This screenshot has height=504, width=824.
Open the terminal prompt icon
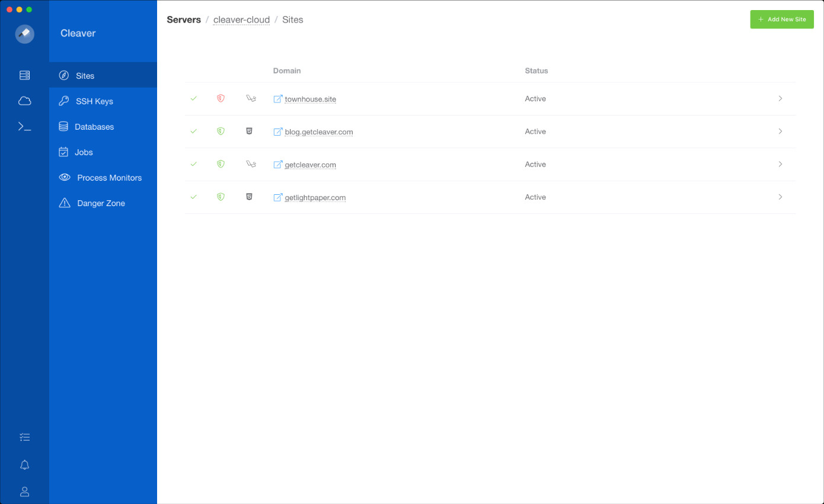[24, 126]
